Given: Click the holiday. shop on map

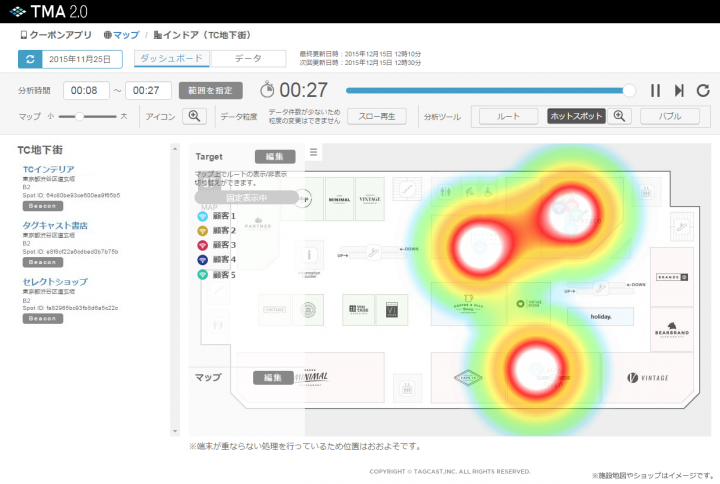Looking at the screenshot, I should pos(601,316).
